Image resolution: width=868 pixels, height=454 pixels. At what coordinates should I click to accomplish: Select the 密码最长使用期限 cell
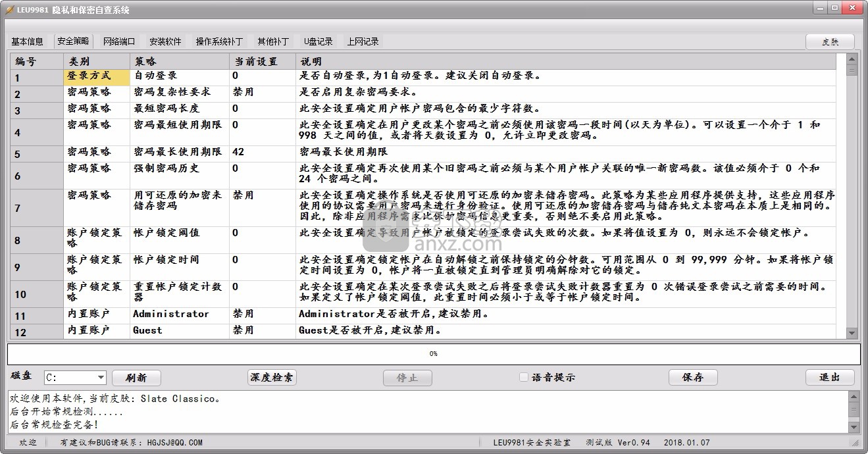(180, 154)
